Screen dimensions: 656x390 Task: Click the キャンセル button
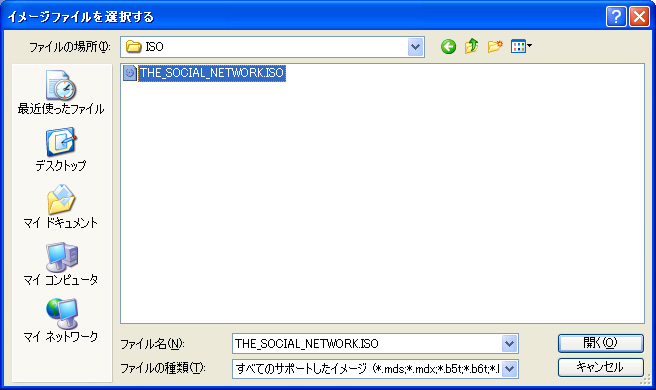pyautogui.click(x=600, y=367)
